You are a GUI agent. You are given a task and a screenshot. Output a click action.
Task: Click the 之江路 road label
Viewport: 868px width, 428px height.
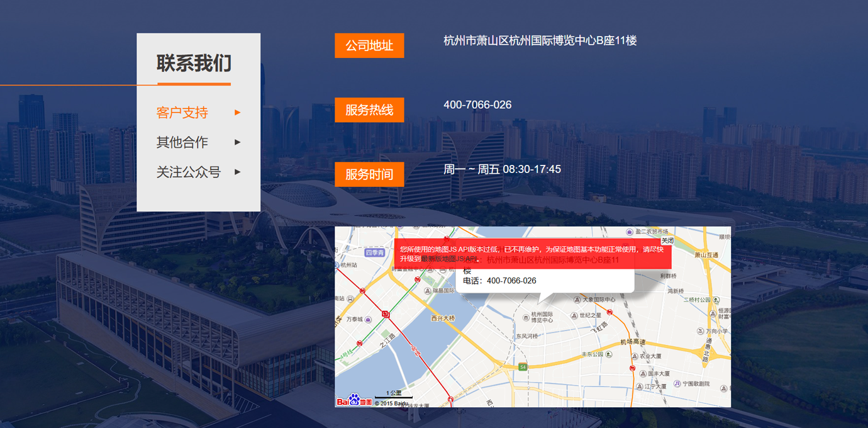click(x=388, y=341)
